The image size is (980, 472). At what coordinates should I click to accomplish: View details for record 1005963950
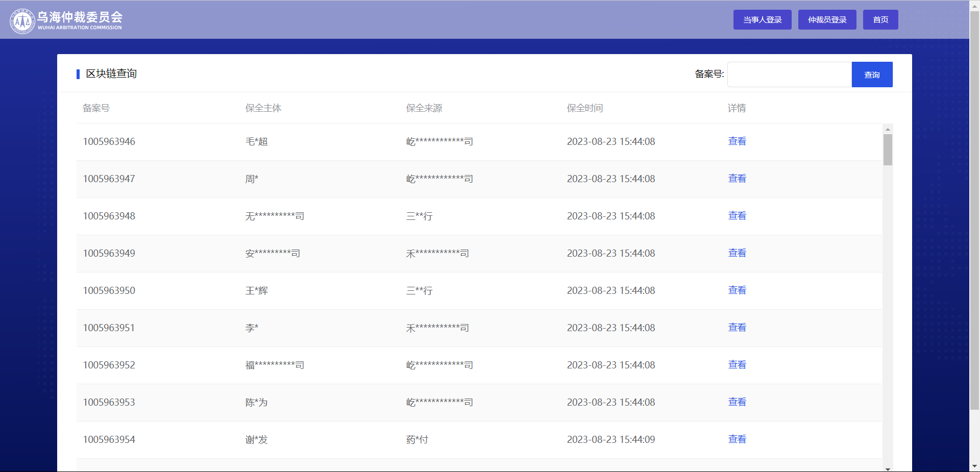(x=737, y=290)
